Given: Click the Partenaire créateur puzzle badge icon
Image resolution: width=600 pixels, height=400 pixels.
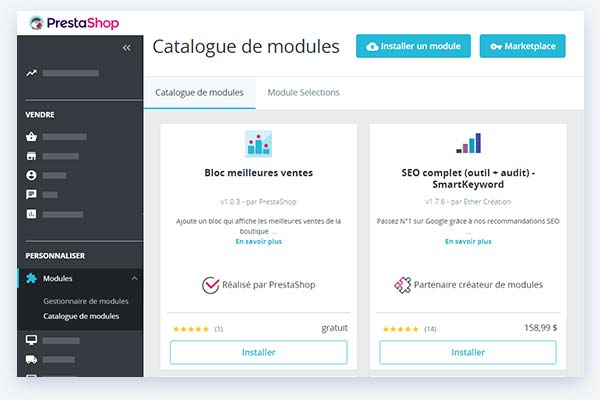Looking at the screenshot, I should click(403, 285).
